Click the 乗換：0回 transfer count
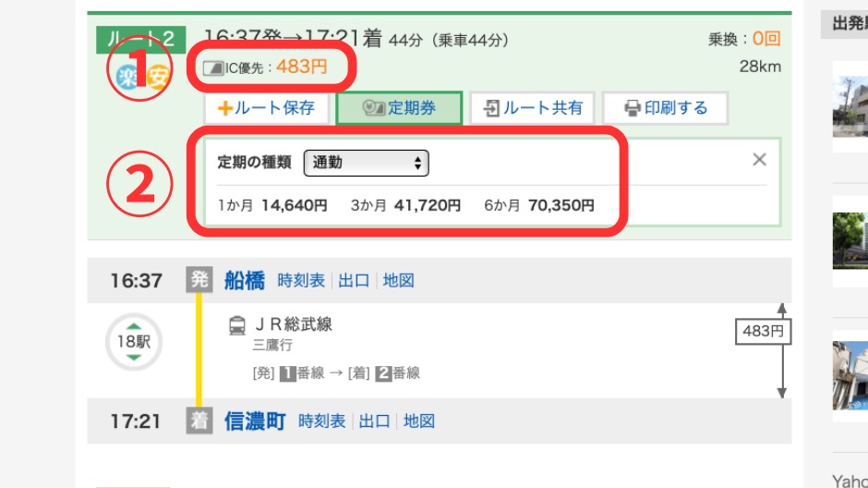This screenshot has width=868, height=488. coord(744,39)
